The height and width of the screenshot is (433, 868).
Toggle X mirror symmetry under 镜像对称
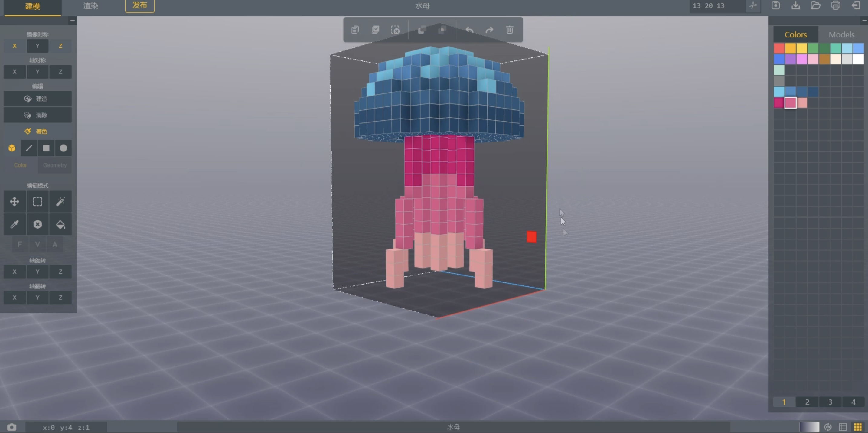coord(15,46)
